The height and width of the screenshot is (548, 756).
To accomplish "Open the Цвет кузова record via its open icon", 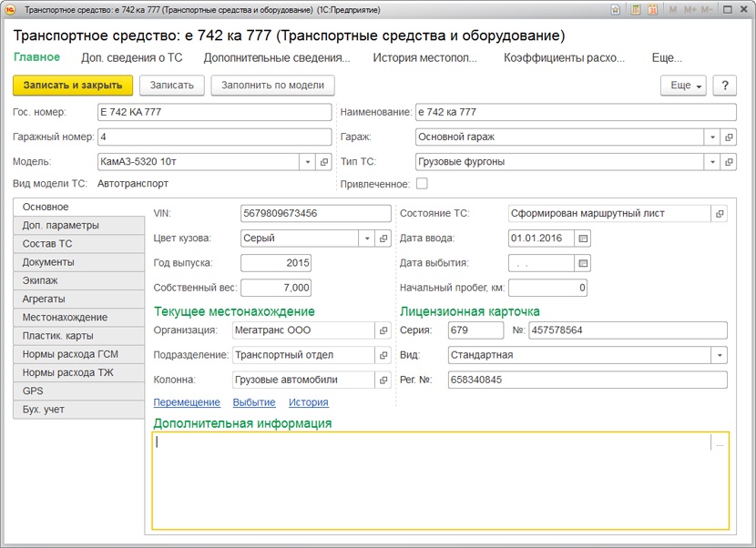I will pos(383,238).
